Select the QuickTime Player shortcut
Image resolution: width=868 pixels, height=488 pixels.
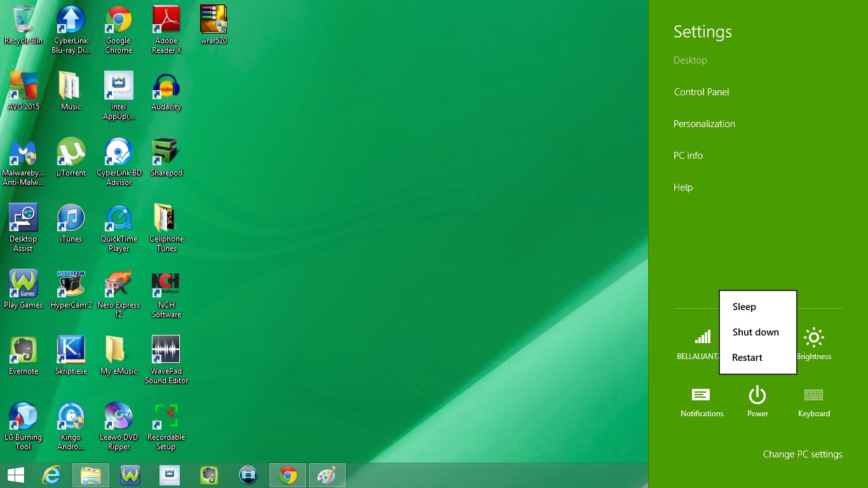[119, 228]
